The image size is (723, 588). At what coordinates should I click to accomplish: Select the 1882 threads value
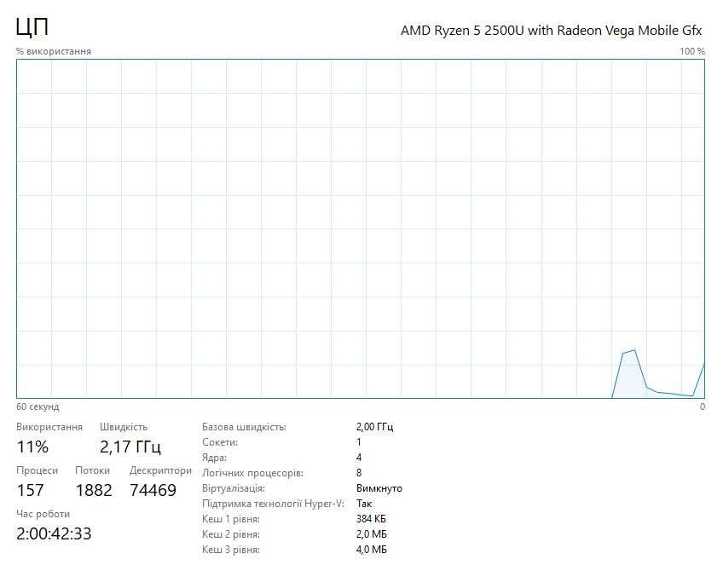coord(94,490)
